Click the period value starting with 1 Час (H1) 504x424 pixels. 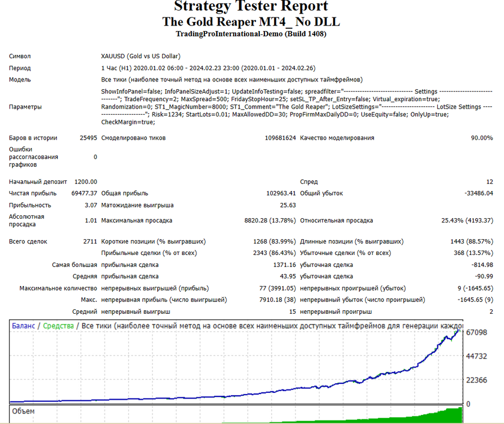pyautogui.click(x=208, y=68)
